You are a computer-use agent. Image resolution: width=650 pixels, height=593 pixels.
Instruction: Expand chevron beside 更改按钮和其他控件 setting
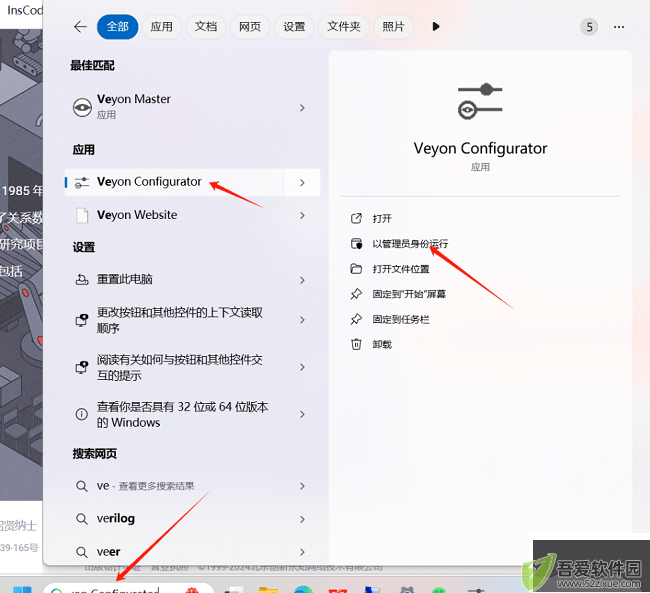click(302, 320)
